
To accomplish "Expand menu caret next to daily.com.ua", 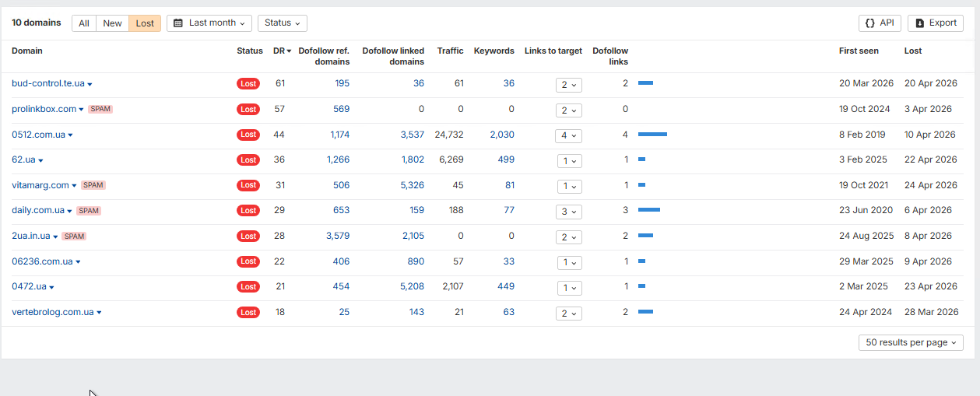I will pos(70,211).
